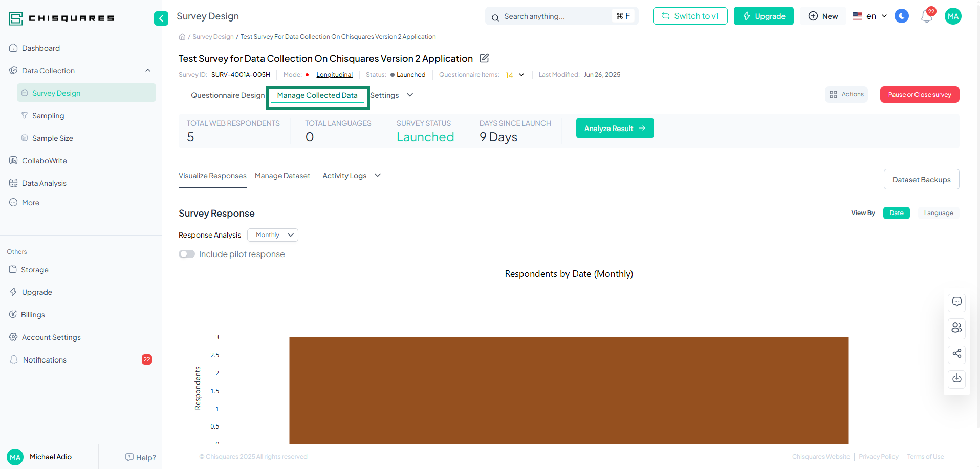The image size is (980, 469).
Task: Open the chat comment panel icon
Action: tap(956, 302)
